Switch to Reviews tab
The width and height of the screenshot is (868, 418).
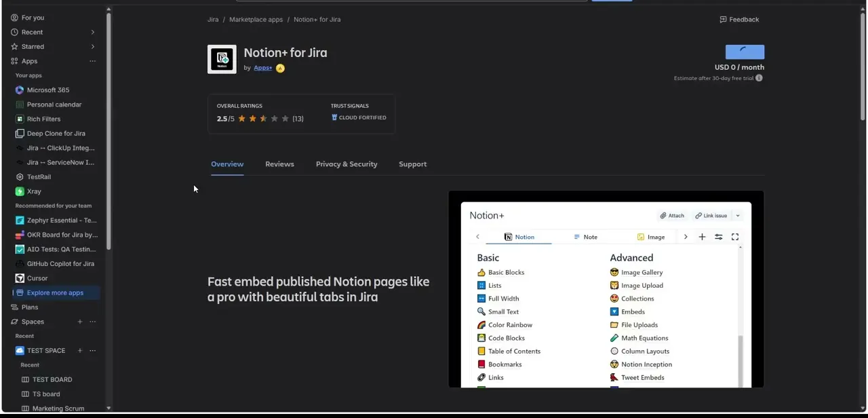279,164
